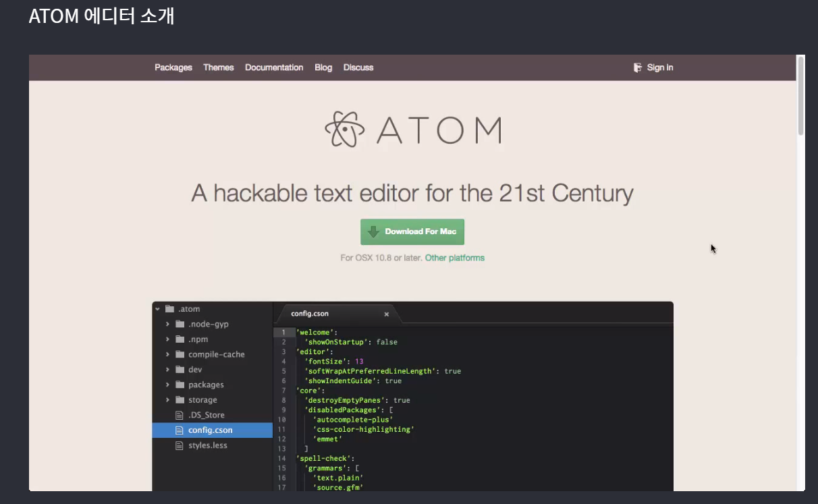Click the green download arrow icon
This screenshot has width=818, height=504.
[x=373, y=231]
